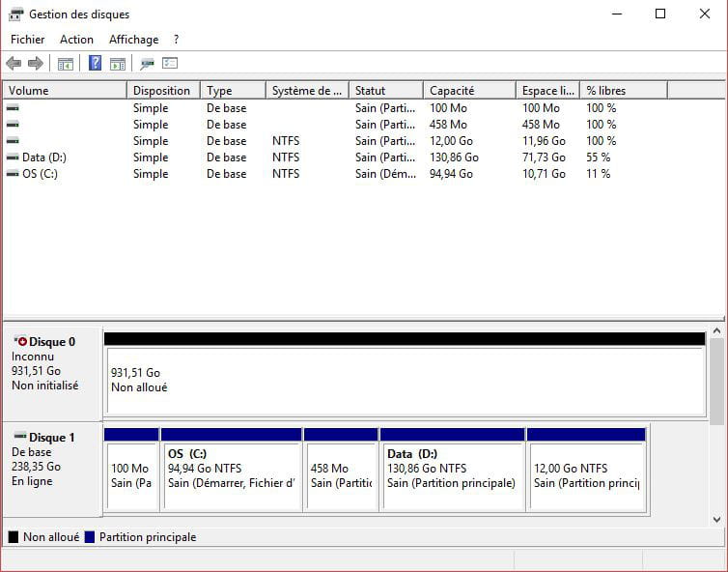Click the disk connection toolbar icon

[147, 64]
